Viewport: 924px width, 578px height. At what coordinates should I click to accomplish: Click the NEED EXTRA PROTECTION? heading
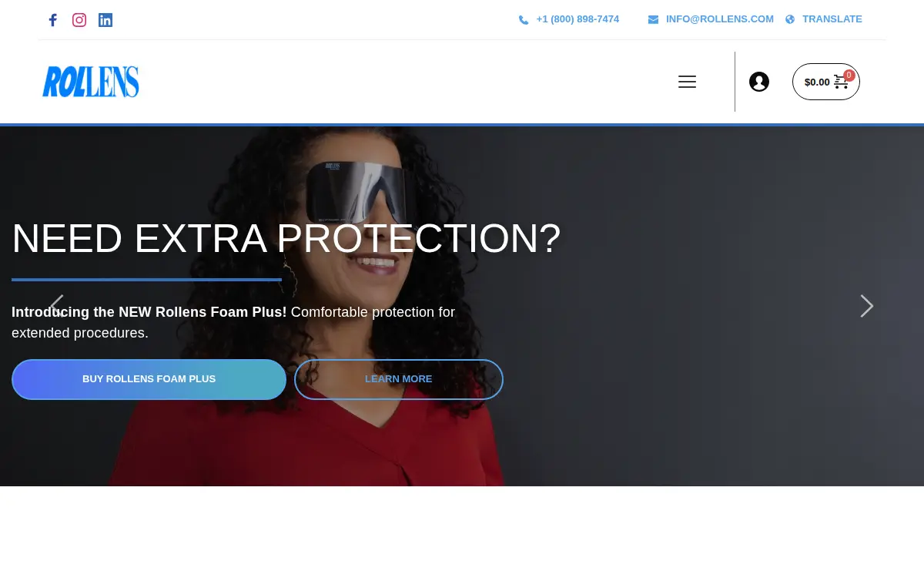[286, 238]
